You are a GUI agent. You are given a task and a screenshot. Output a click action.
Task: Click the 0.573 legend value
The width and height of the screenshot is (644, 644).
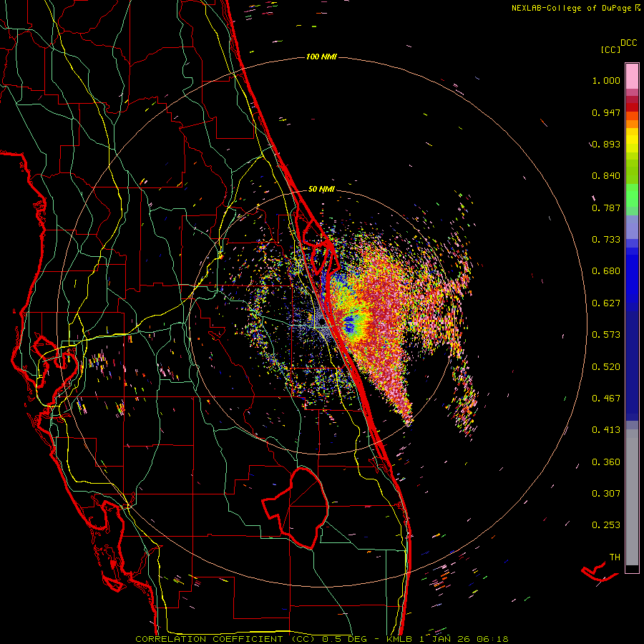pos(606,335)
